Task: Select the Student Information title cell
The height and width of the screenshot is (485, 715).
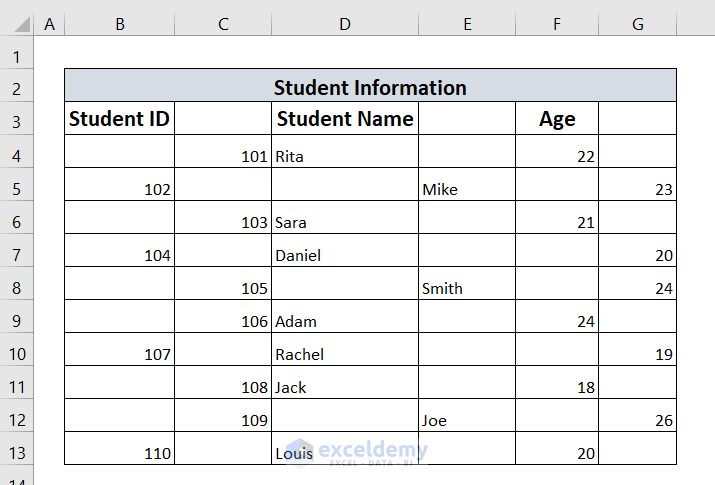Action: point(370,88)
